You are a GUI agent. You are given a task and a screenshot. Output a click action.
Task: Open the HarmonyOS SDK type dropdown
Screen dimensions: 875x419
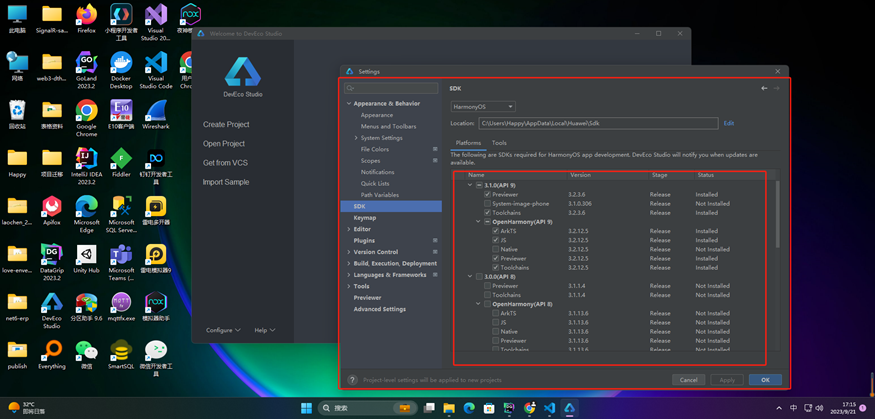point(483,107)
